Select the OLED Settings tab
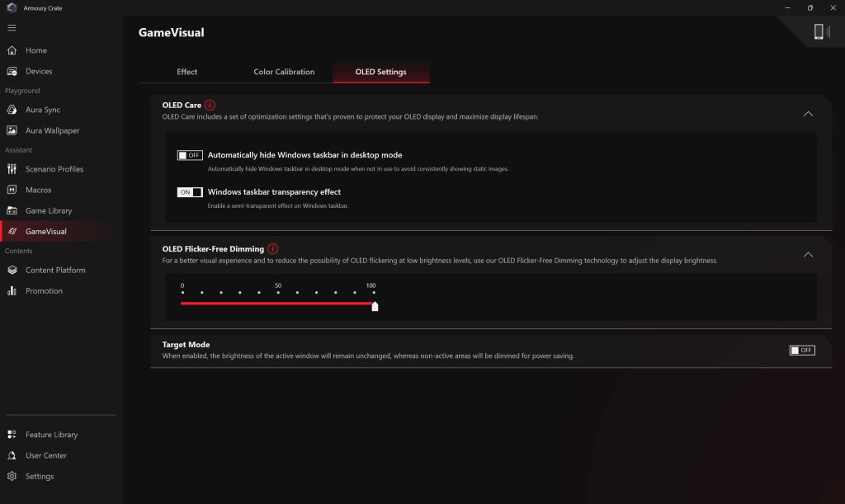845x504 pixels. tap(381, 72)
